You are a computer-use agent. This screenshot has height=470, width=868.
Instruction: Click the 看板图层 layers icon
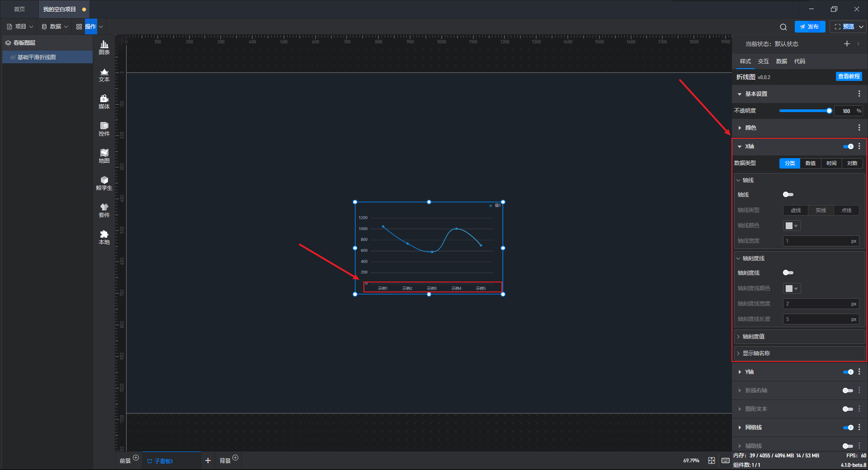(x=8, y=43)
